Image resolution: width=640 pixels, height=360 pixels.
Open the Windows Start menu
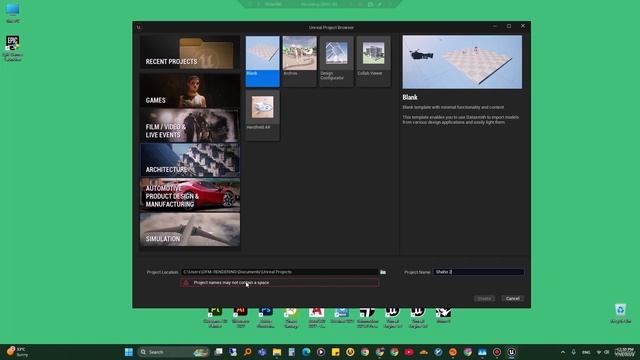point(129,352)
